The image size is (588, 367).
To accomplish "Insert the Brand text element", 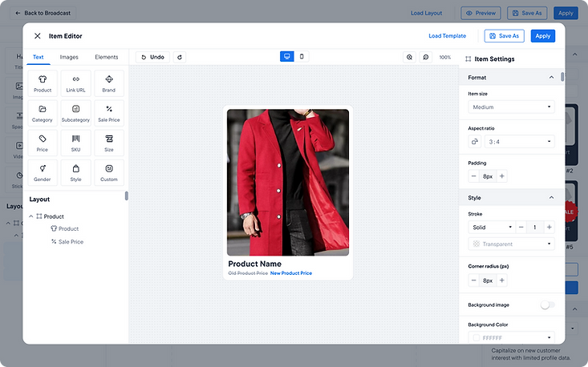I will click(x=109, y=83).
